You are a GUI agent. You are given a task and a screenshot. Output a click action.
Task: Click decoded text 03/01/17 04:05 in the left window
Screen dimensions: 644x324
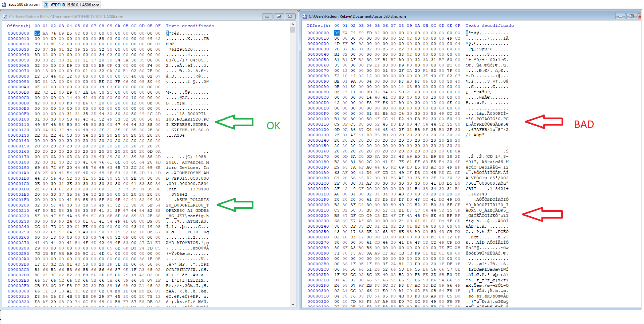click(184, 60)
